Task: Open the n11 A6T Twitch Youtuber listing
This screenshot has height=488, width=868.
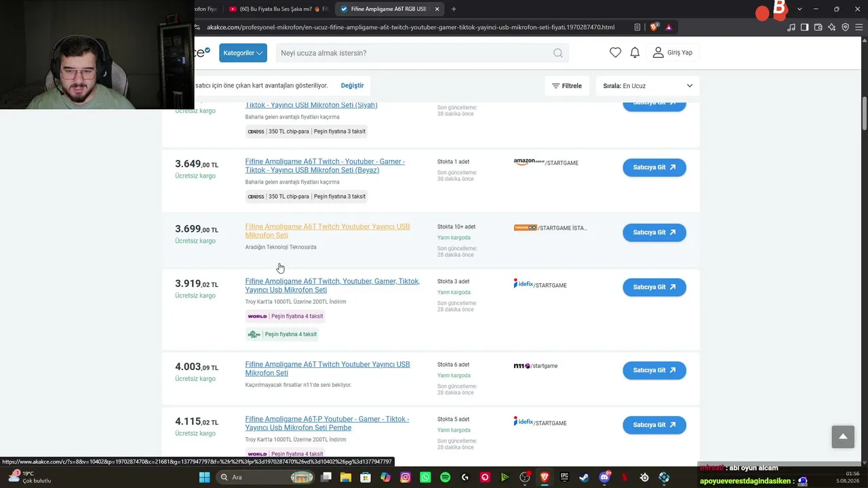Action: [x=328, y=369]
